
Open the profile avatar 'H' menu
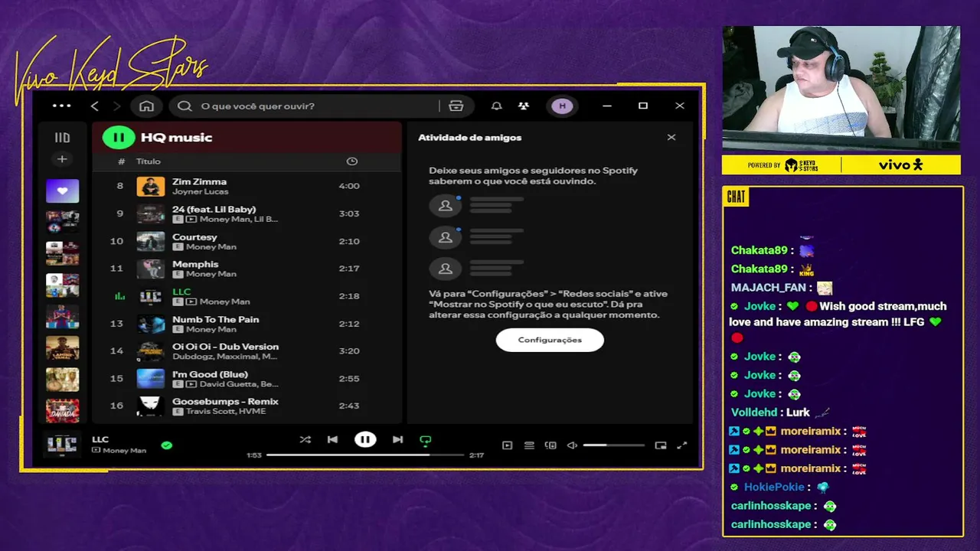pyautogui.click(x=562, y=106)
